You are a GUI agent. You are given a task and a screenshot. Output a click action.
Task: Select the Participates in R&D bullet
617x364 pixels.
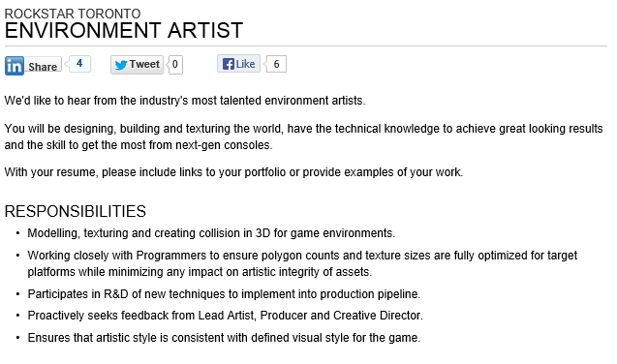[224, 294]
